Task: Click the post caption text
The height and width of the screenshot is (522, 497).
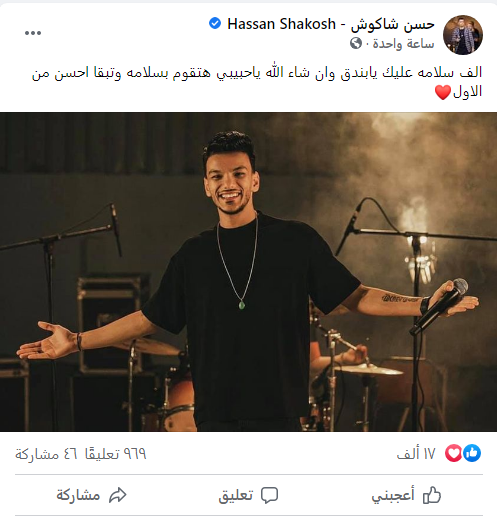Action: coord(257,82)
